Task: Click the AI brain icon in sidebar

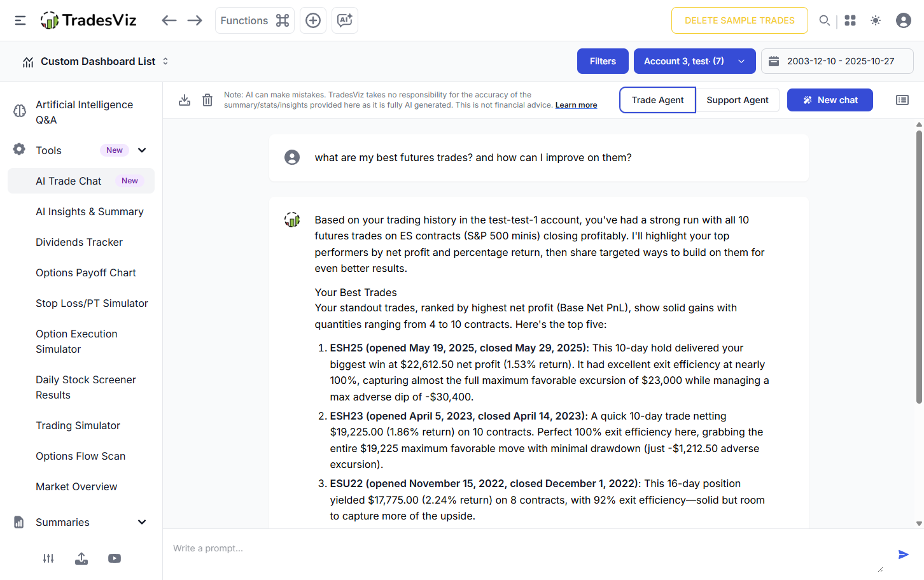Action: click(20, 111)
